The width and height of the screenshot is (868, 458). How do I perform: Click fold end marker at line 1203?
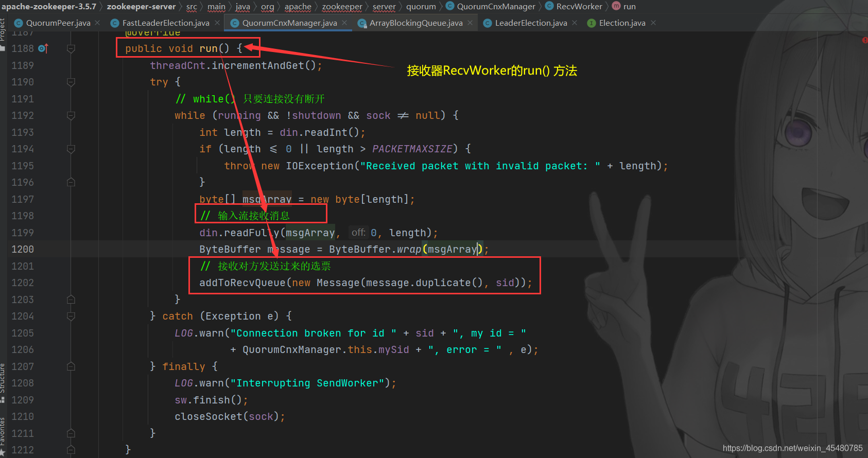coord(71,300)
